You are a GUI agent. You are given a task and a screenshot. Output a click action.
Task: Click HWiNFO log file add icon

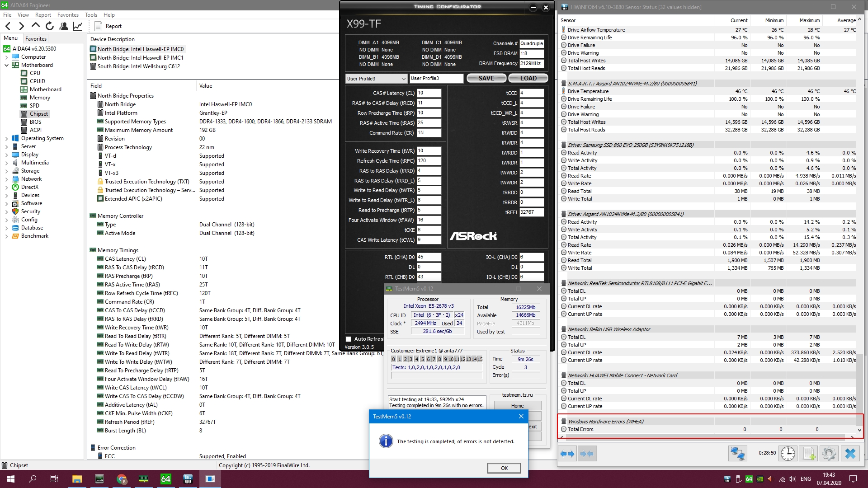(808, 453)
